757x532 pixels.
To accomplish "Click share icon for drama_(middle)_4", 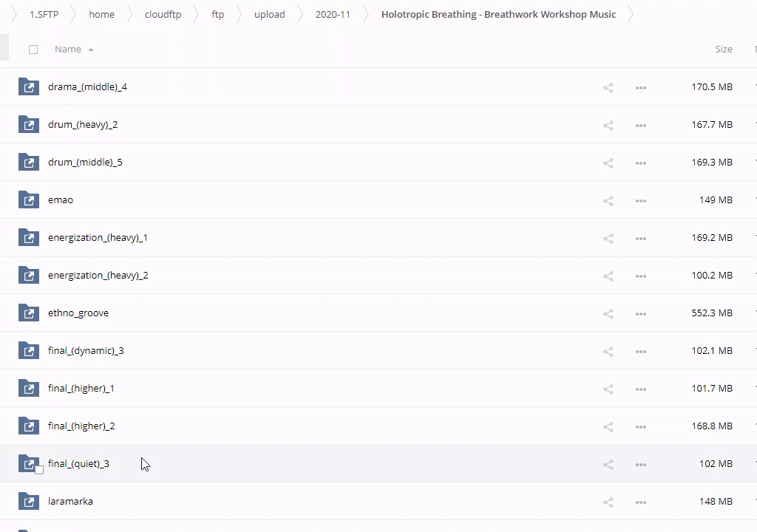I will [x=608, y=87].
